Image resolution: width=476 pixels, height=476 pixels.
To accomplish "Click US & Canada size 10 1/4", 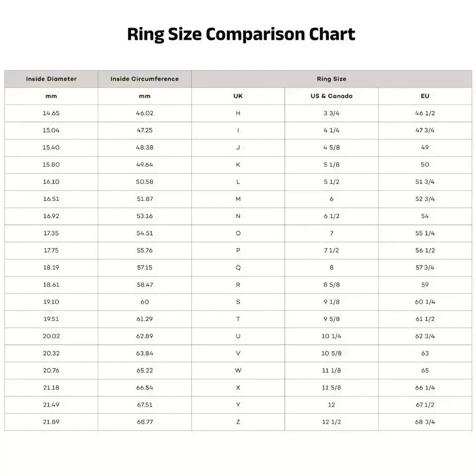I will (331, 336).
